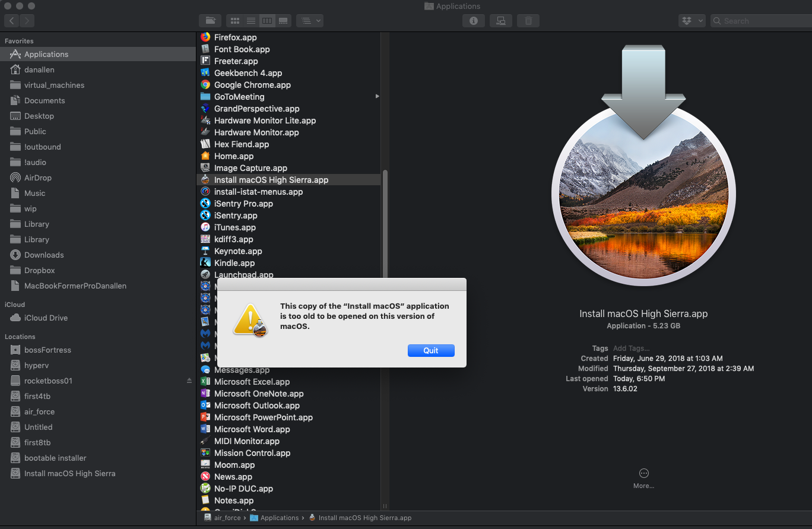Click the Hex Fiend.app icon
812x529 pixels.
pos(205,144)
